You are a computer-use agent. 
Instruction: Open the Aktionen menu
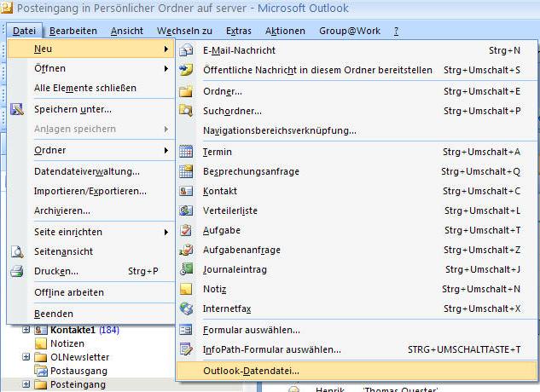point(285,31)
